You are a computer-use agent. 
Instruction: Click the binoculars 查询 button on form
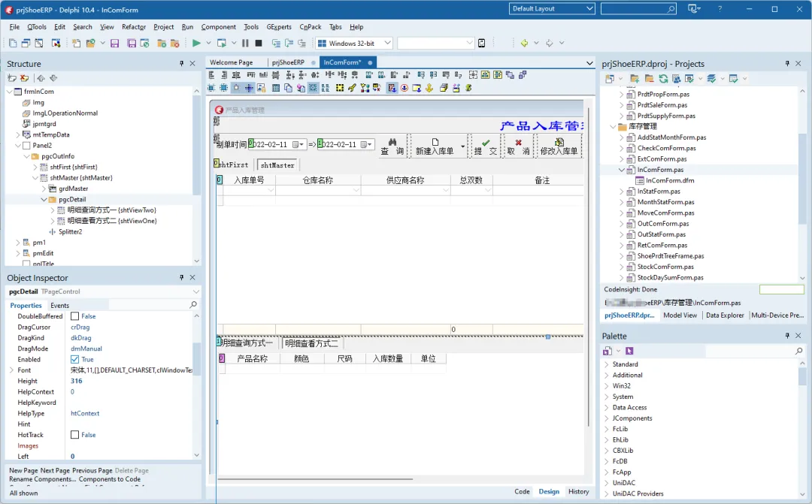tap(392, 146)
